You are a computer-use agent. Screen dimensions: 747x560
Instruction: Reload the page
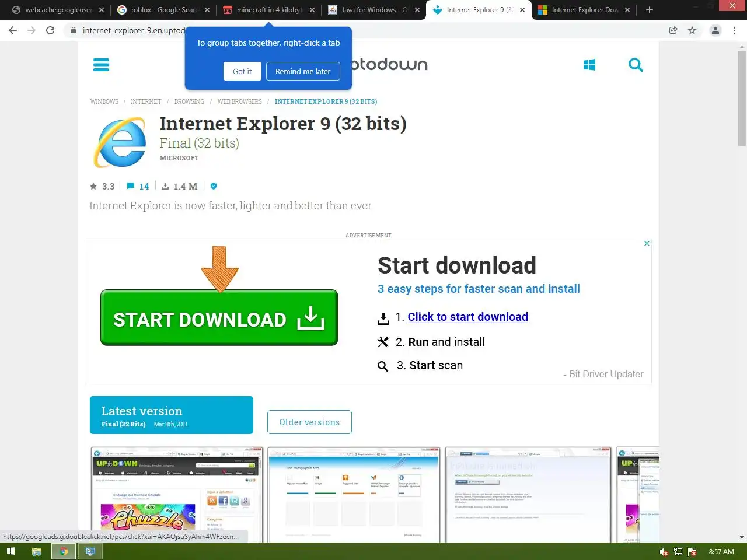pos(50,30)
